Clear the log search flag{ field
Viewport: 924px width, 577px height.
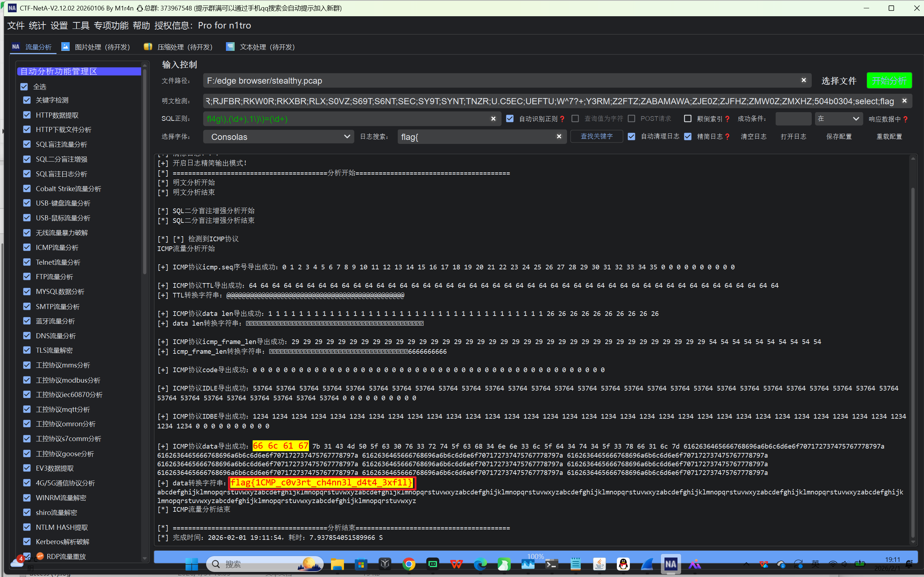(x=559, y=137)
